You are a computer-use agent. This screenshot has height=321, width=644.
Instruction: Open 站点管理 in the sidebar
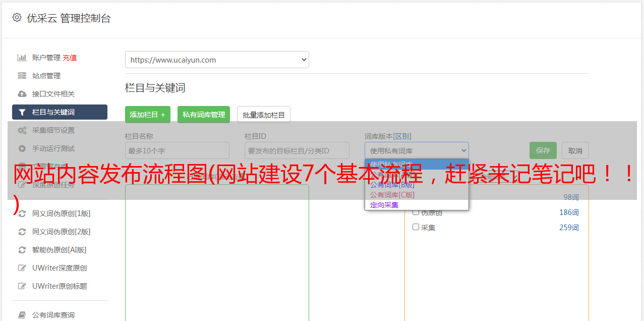[x=46, y=76]
